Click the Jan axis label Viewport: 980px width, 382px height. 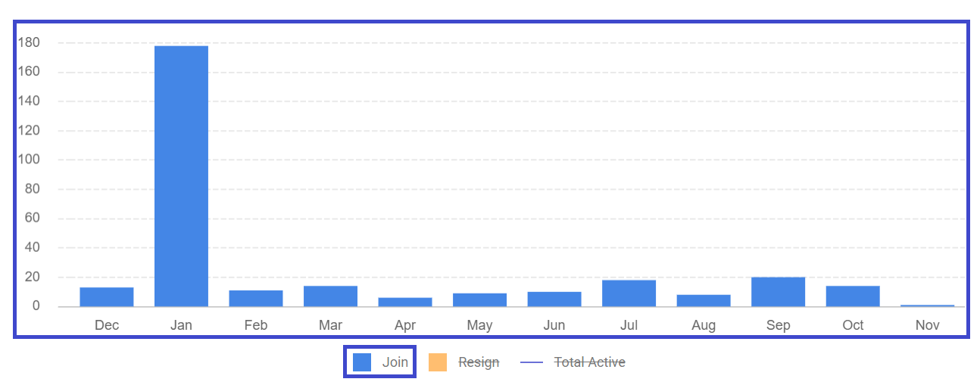pyautogui.click(x=181, y=325)
